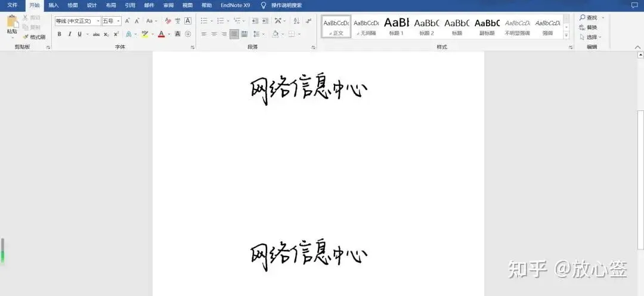
Task: Apply character border icon in font group
Action: click(188, 21)
